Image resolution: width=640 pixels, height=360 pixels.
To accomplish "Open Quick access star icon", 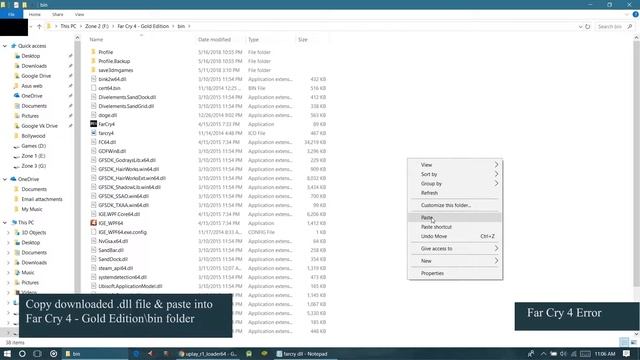I will tap(13, 46).
